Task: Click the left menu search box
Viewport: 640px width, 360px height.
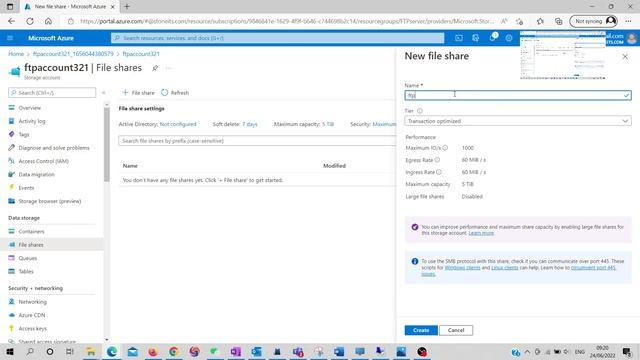Action: (52, 93)
